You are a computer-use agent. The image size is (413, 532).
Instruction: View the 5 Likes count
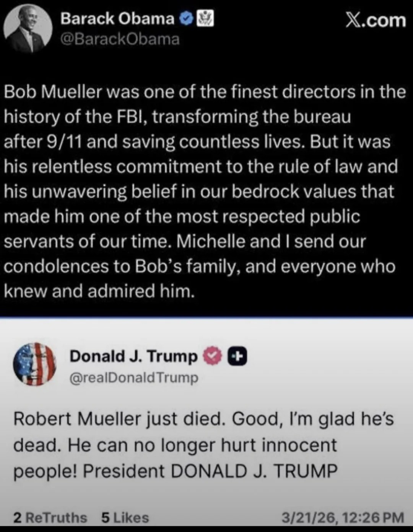(x=125, y=517)
